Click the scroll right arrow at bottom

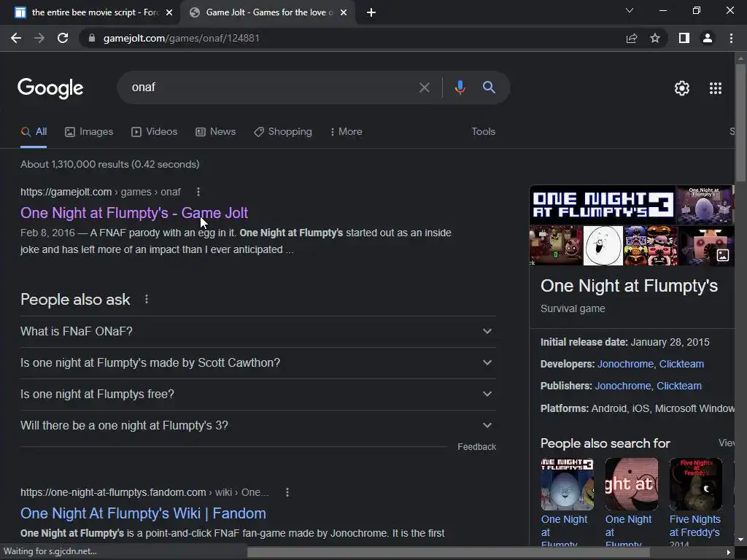(x=729, y=552)
